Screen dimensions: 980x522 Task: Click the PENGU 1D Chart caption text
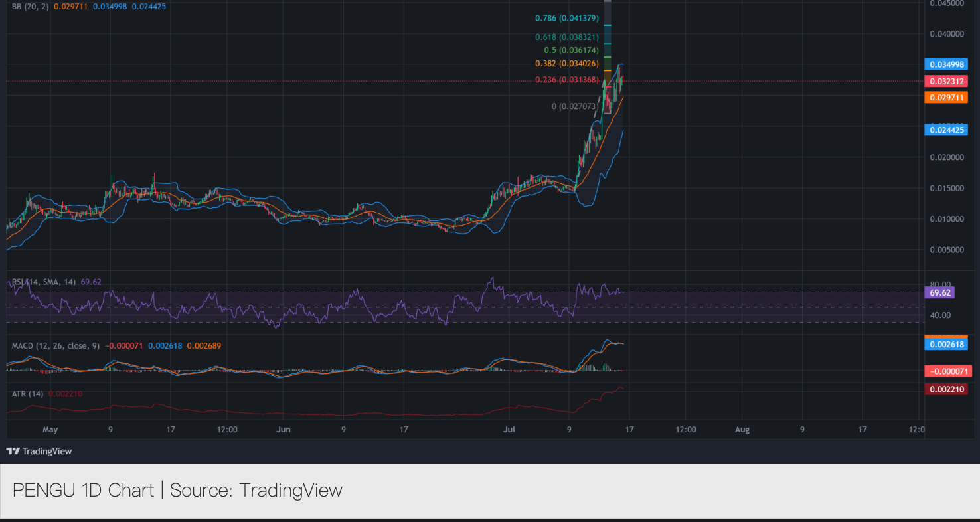[x=177, y=491]
